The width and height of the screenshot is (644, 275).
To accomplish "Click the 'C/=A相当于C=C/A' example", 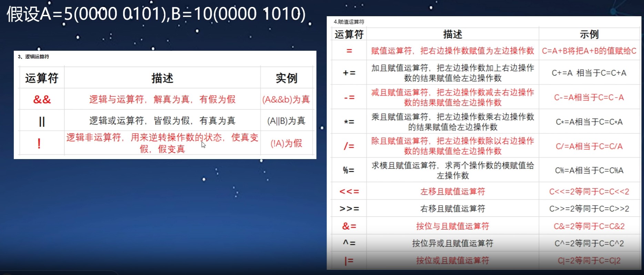I will click(589, 146).
